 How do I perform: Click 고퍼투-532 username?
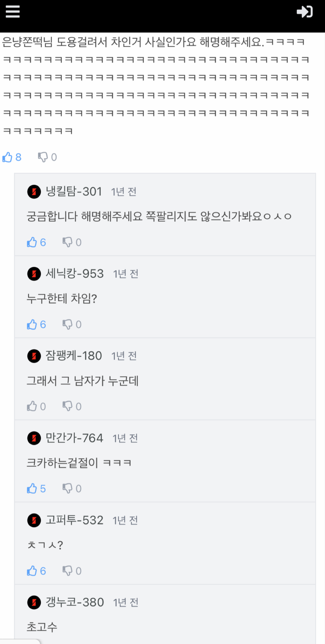[74, 520]
